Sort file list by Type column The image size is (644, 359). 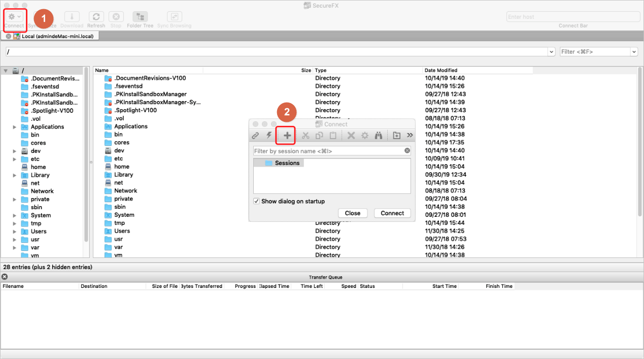[368, 71]
